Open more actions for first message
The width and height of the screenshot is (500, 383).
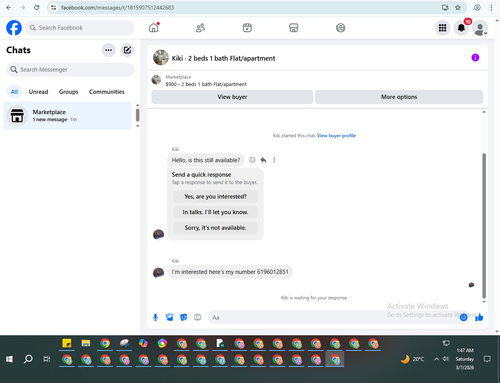coord(274,160)
